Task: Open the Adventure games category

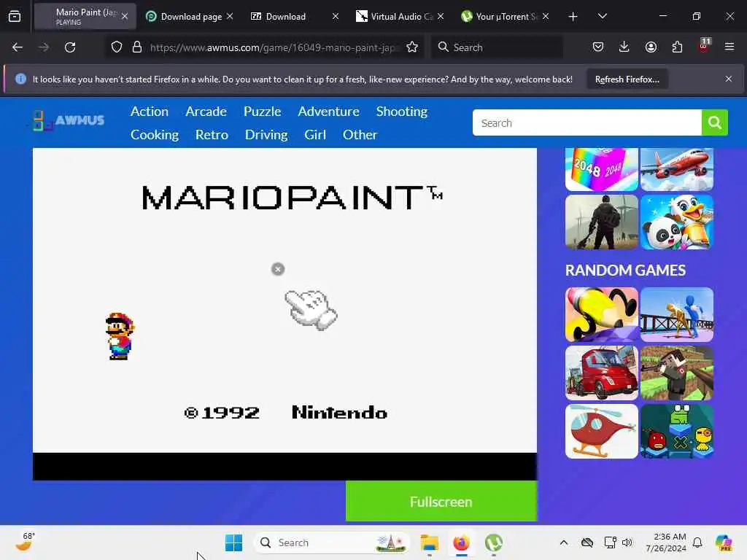Action: coord(328,111)
